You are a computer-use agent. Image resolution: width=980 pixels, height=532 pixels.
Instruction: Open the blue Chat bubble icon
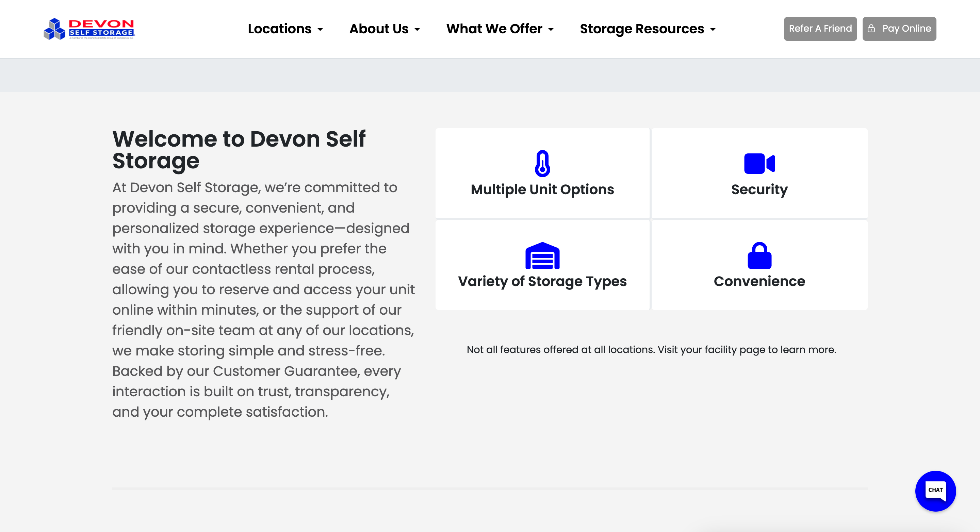click(935, 491)
